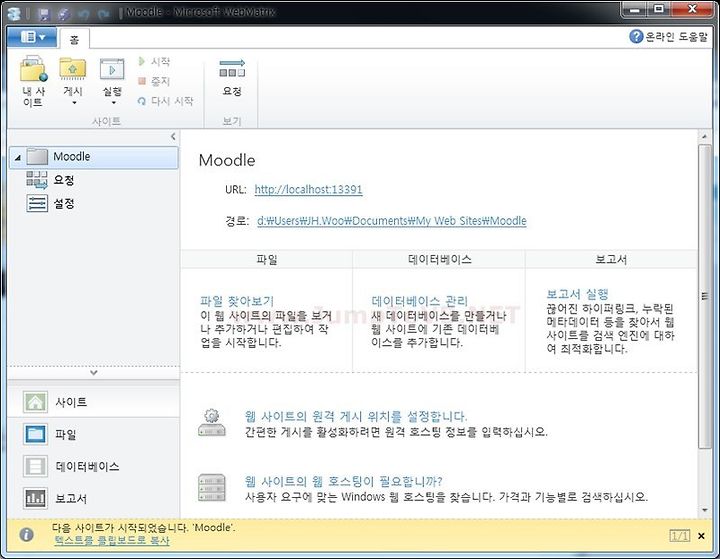Click the 시작 (Start) green arrow
This screenshot has width=720, height=559.
click(x=142, y=61)
